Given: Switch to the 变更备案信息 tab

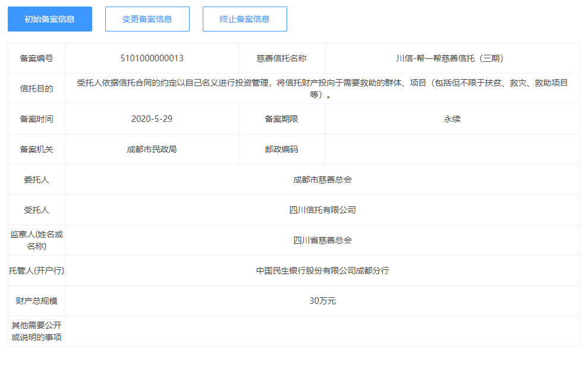Looking at the screenshot, I should 147,19.
